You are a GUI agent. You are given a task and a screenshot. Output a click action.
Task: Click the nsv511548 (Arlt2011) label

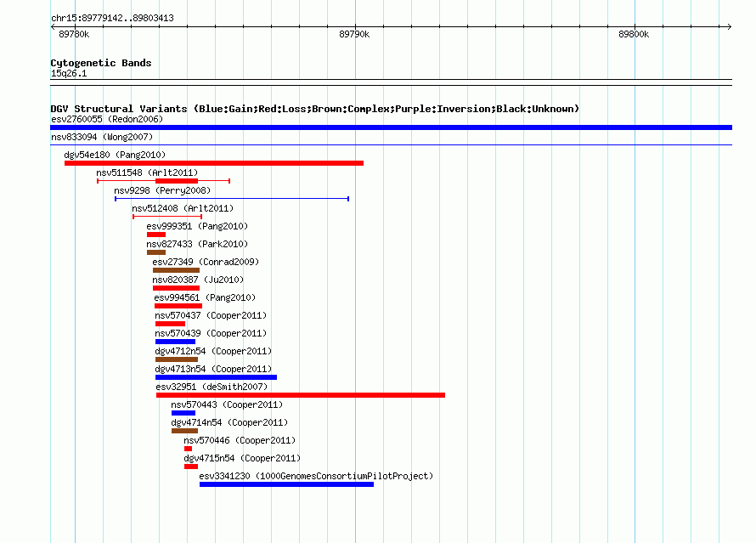coord(147,173)
